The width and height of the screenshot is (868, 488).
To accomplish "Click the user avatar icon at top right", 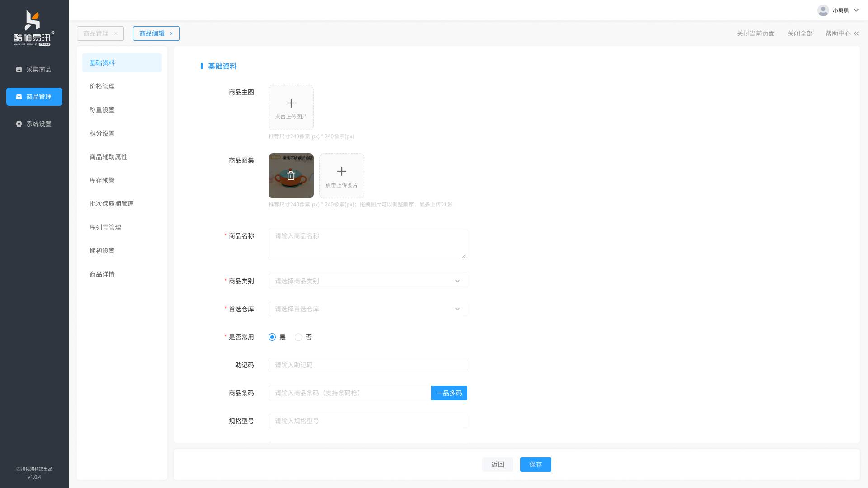I will (x=823, y=10).
